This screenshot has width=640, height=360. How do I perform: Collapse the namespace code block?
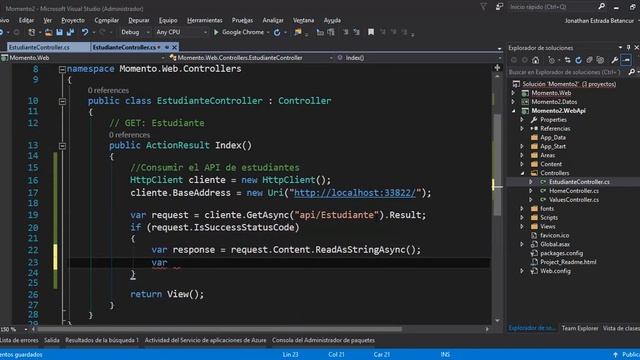(62, 70)
